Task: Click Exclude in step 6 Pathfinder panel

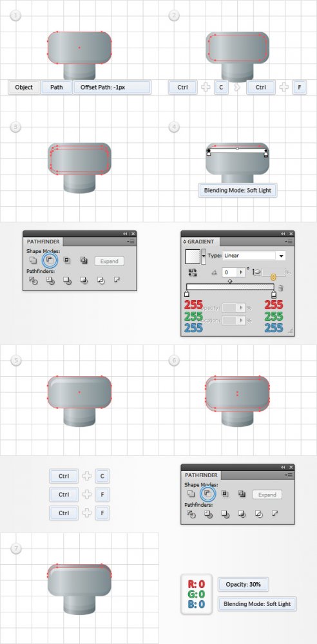Action: [242, 494]
